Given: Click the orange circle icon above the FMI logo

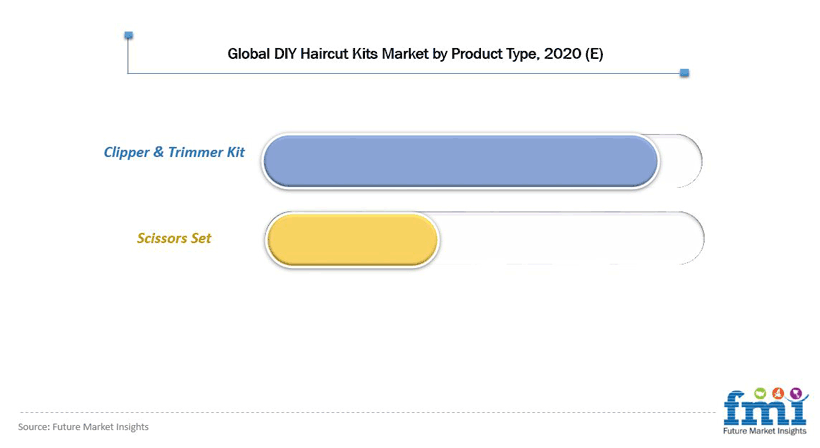Looking at the screenshot, I should (778, 393).
